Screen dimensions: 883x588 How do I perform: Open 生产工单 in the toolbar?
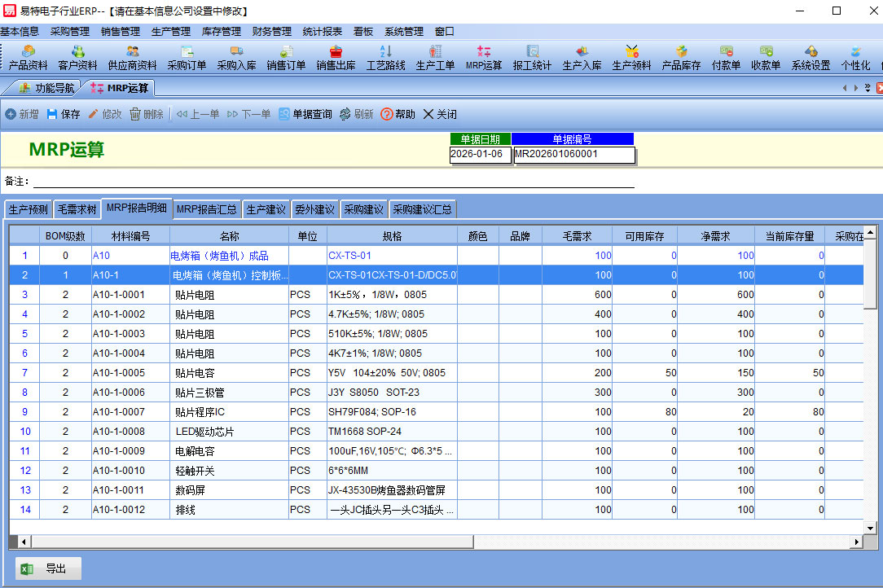click(435, 58)
